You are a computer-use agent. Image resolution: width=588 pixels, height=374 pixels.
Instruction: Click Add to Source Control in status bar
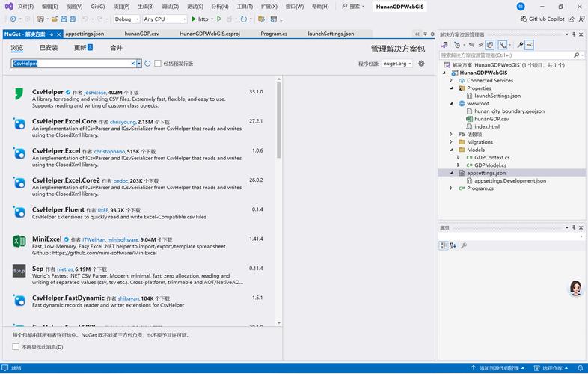point(498,368)
